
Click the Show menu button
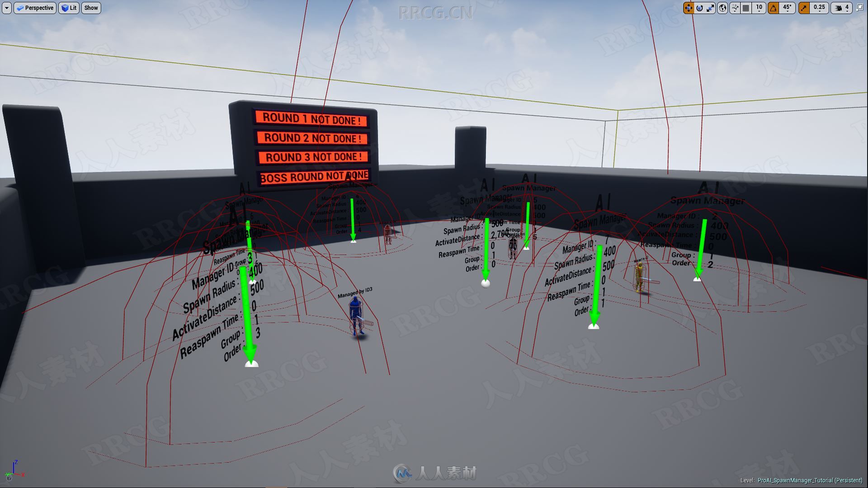[x=90, y=7]
